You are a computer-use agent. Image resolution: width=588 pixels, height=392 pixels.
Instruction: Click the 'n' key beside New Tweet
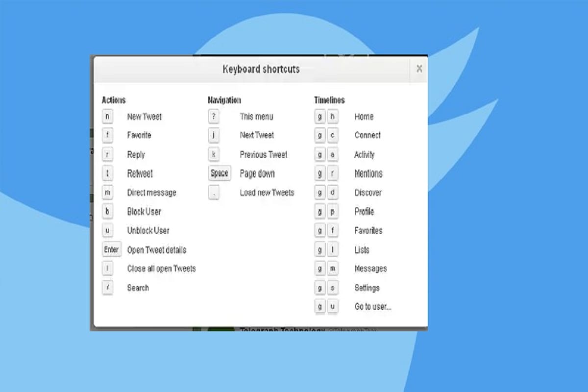[107, 117]
